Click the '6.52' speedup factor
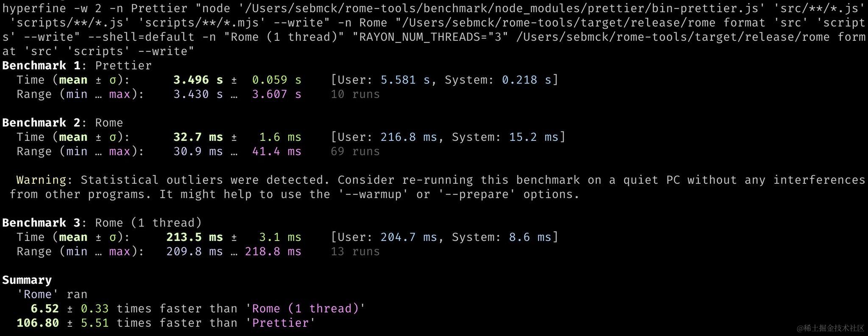This screenshot has width=868, height=336. coord(45,309)
